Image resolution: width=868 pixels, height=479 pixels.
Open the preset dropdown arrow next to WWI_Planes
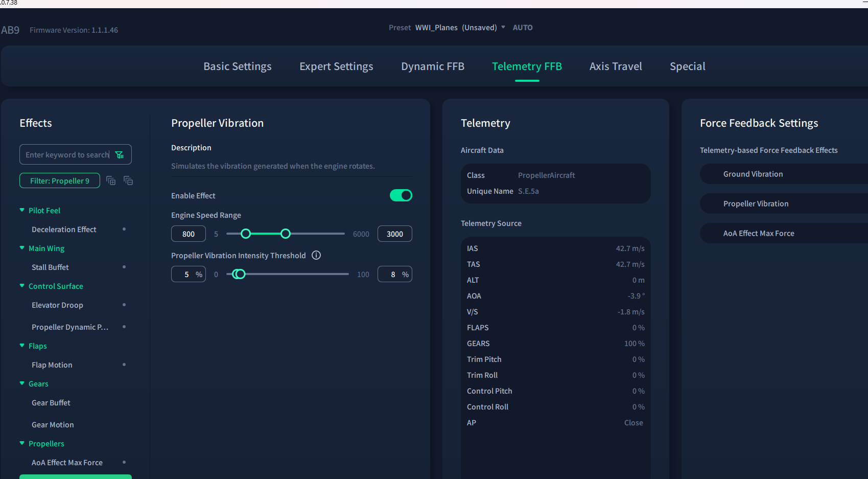click(503, 27)
